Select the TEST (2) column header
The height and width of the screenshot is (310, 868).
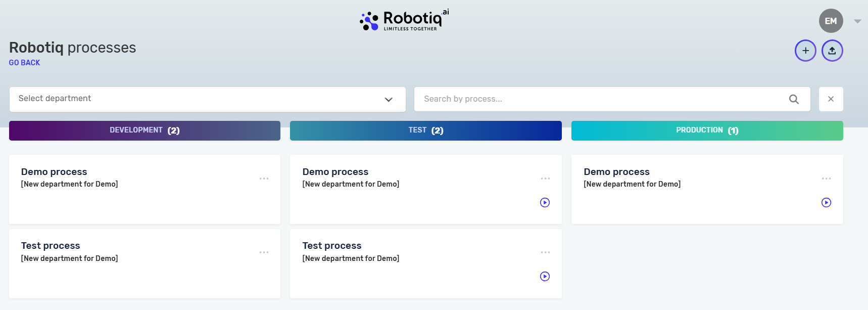(426, 130)
